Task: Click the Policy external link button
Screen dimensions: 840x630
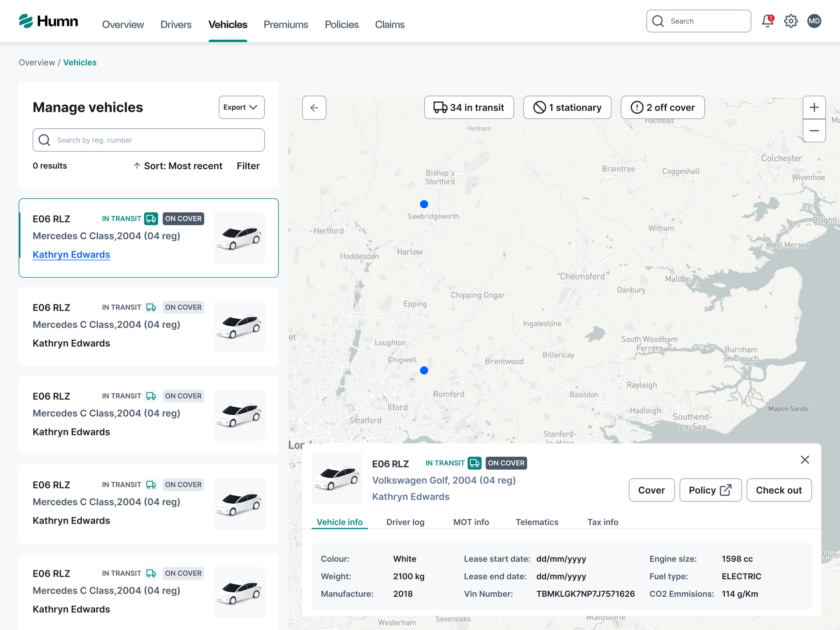Action: coord(710,490)
